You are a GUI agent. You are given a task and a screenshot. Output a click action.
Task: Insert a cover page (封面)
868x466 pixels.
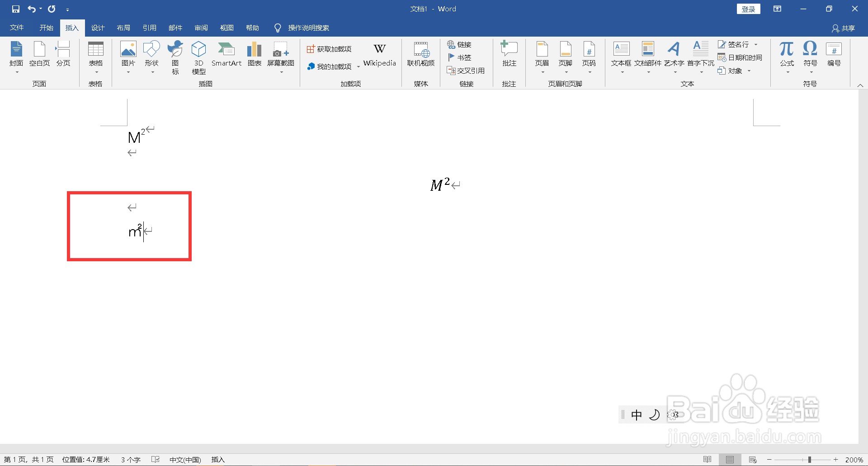pyautogui.click(x=16, y=57)
